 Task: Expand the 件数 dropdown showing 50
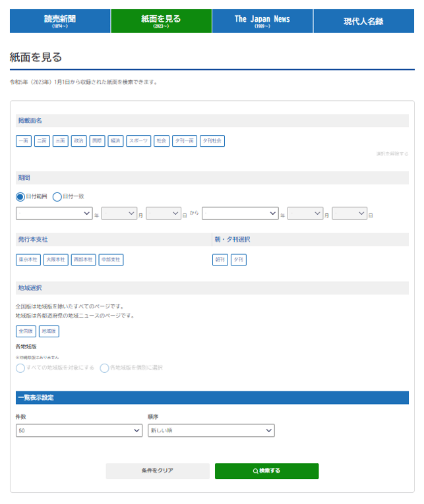[x=79, y=430]
